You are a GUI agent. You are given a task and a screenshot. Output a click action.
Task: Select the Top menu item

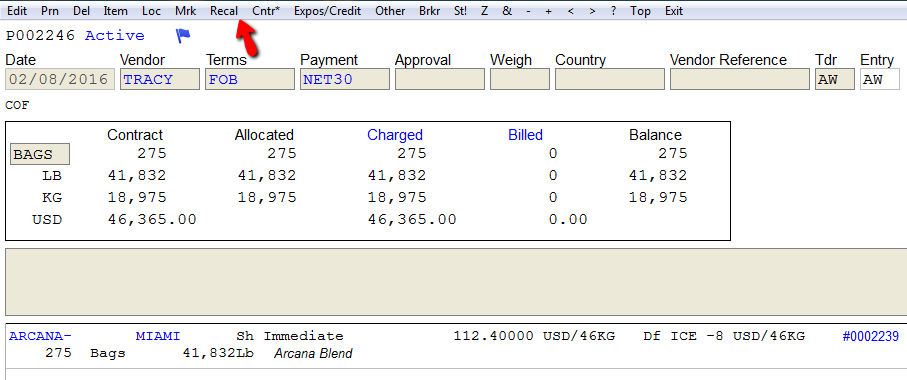coord(640,11)
